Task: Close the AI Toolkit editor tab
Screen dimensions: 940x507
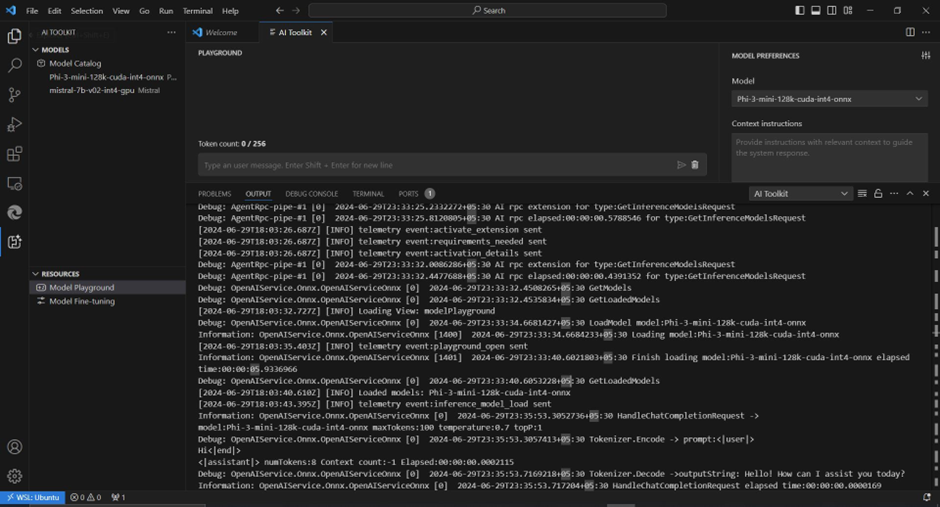Action: coord(324,32)
